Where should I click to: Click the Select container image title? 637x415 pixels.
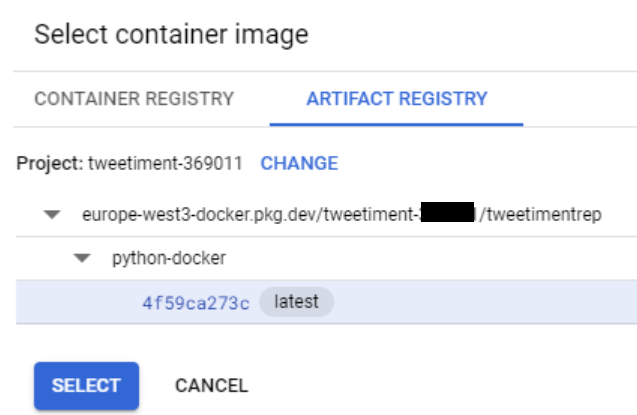tap(171, 35)
